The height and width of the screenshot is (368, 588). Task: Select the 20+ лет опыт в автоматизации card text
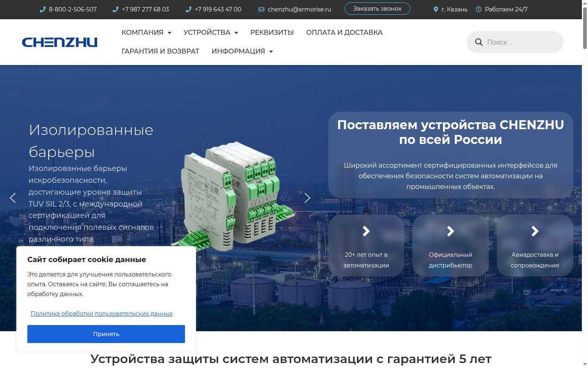pos(366,260)
